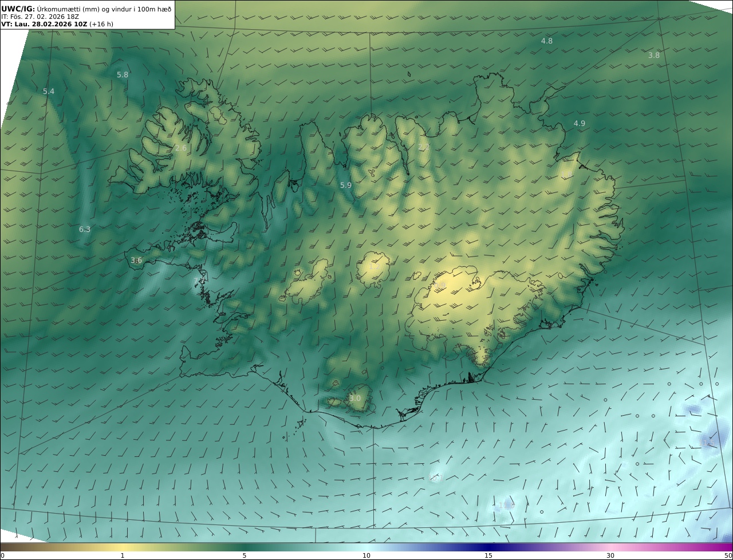Image resolution: width=733 pixels, height=560 pixels.
Task: Click the 5.4 value label on map
Action: (49, 91)
